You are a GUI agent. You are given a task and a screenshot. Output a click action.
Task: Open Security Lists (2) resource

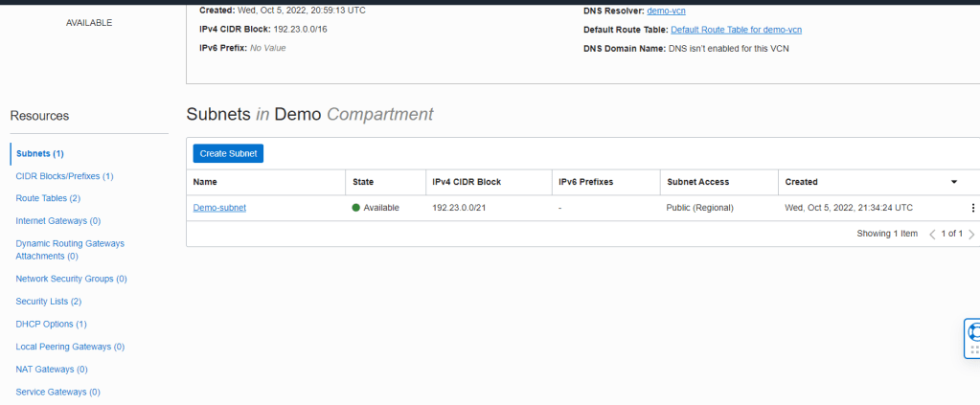(48, 302)
